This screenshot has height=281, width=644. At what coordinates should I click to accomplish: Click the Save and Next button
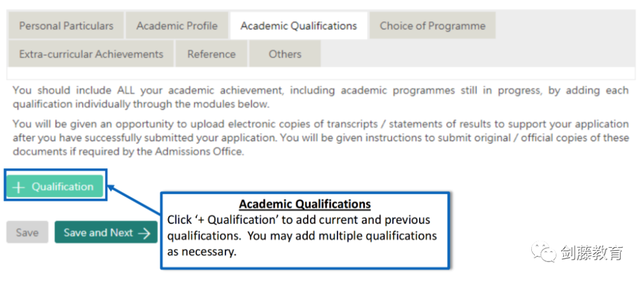pos(106,233)
